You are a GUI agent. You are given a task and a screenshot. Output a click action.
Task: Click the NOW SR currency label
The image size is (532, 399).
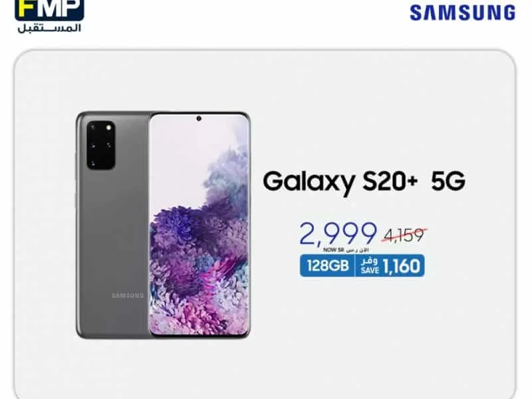334,250
